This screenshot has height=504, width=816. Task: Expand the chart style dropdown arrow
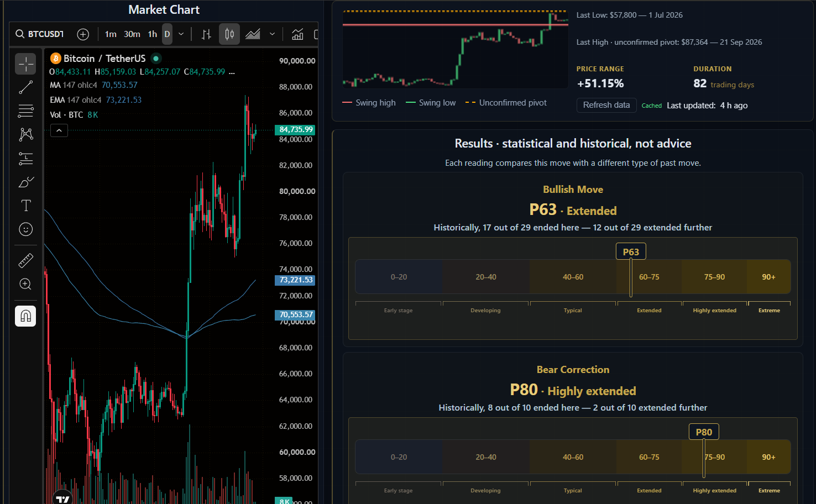coord(272,34)
